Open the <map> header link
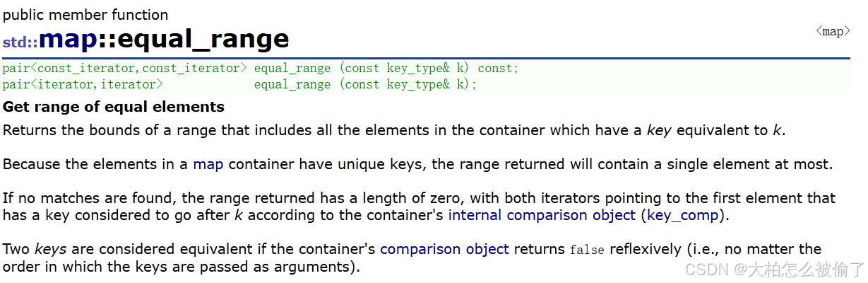The height and width of the screenshot is (283, 868). 833,31
